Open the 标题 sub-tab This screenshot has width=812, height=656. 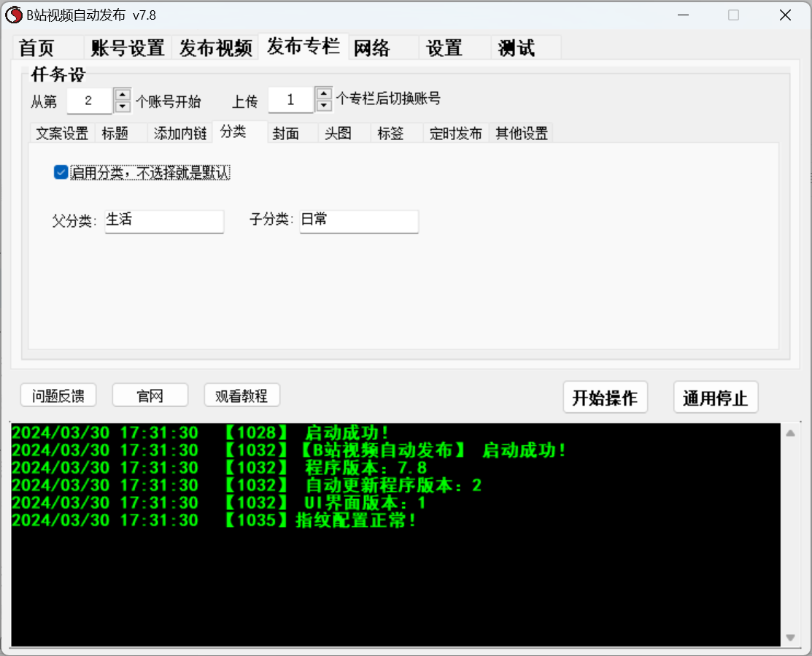120,133
